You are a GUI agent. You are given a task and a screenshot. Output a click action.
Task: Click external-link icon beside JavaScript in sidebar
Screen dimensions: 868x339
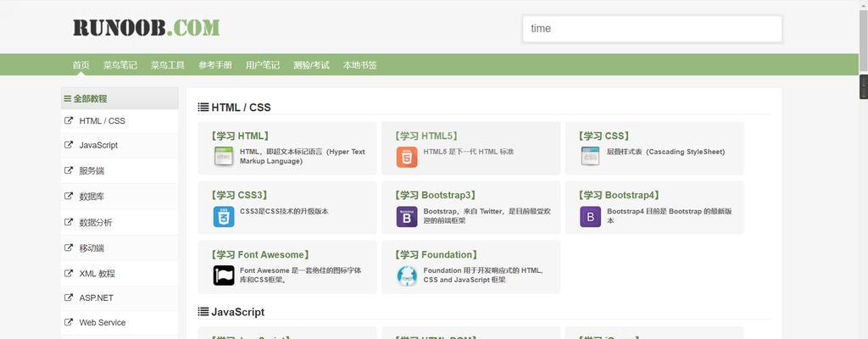69,145
